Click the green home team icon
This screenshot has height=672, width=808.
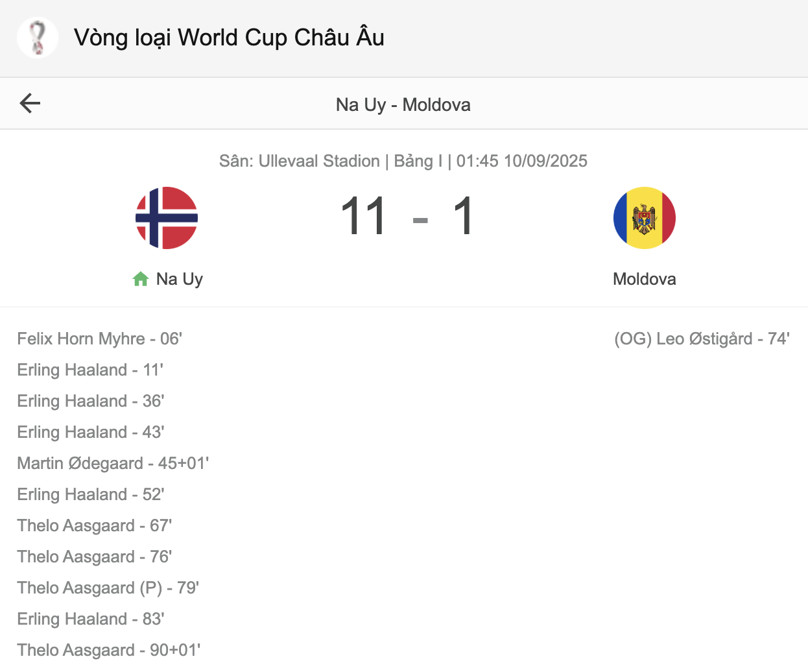[x=141, y=279]
